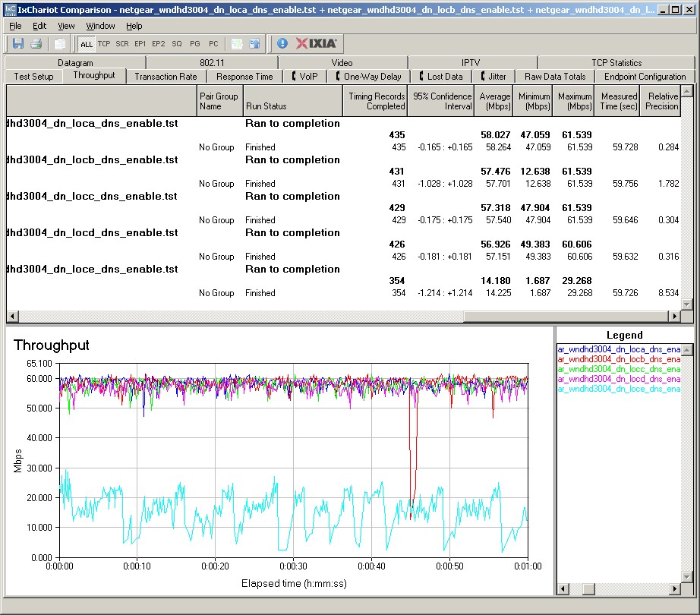Select the blue loca legend entry

point(619,349)
